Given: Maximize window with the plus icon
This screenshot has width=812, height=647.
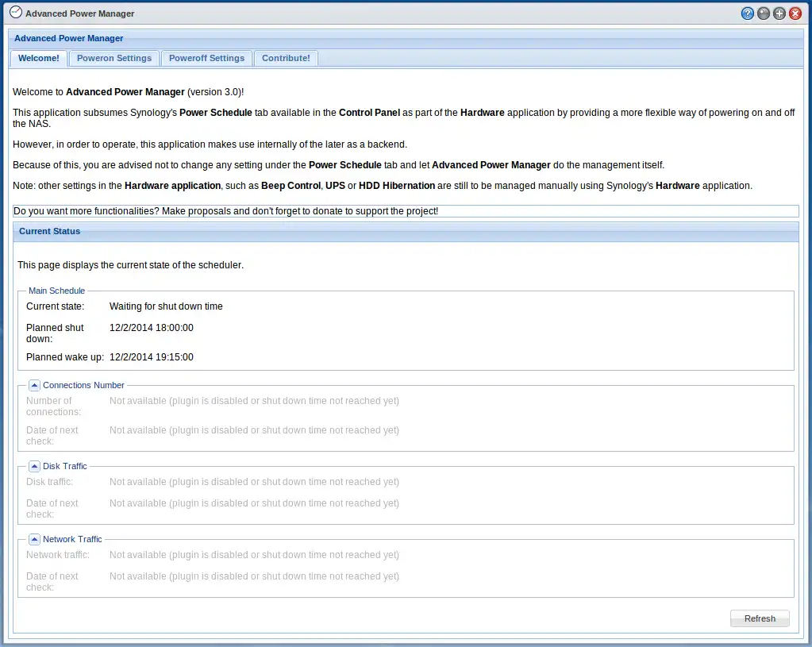Looking at the screenshot, I should (779, 13).
